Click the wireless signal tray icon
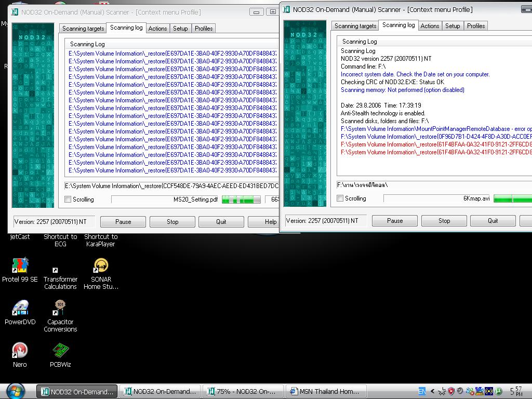Image resolution: width=532 pixels, height=399 pixels. 489,391
